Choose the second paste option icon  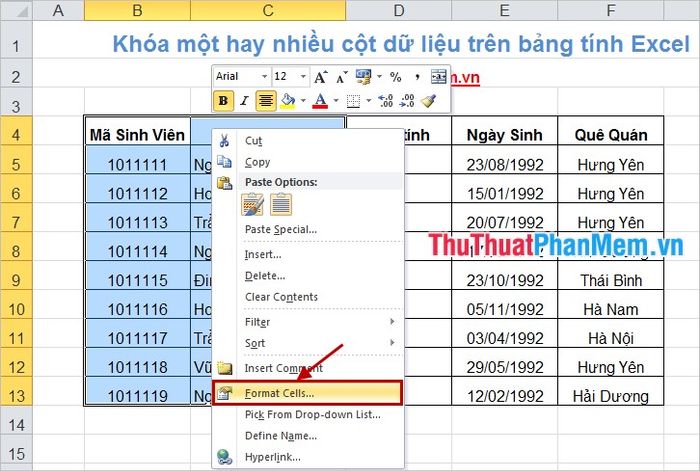281,204
